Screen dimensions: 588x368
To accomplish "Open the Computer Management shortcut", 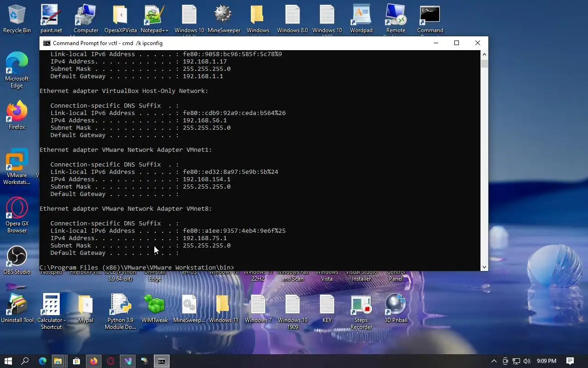I will point(86,18).
